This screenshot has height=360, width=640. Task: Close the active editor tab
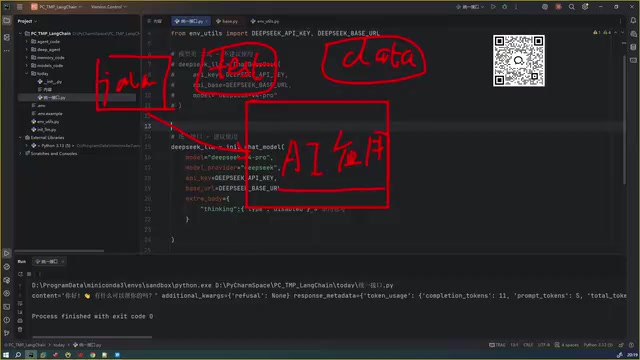207,21
